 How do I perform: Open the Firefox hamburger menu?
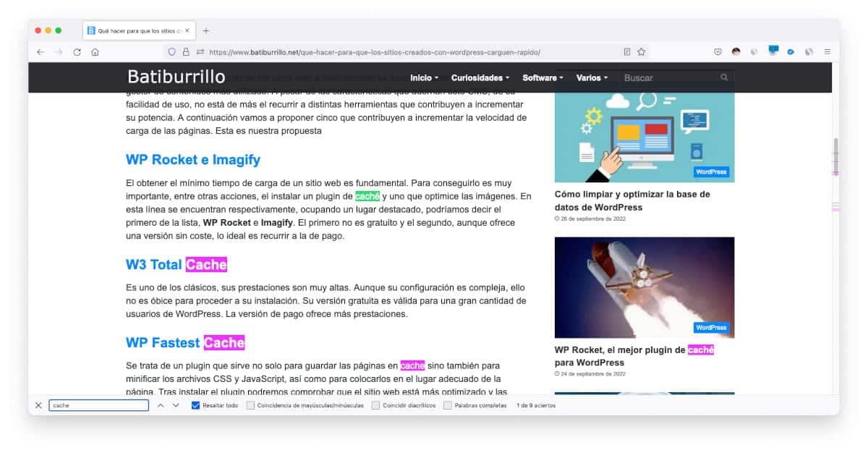click(827, 52)
